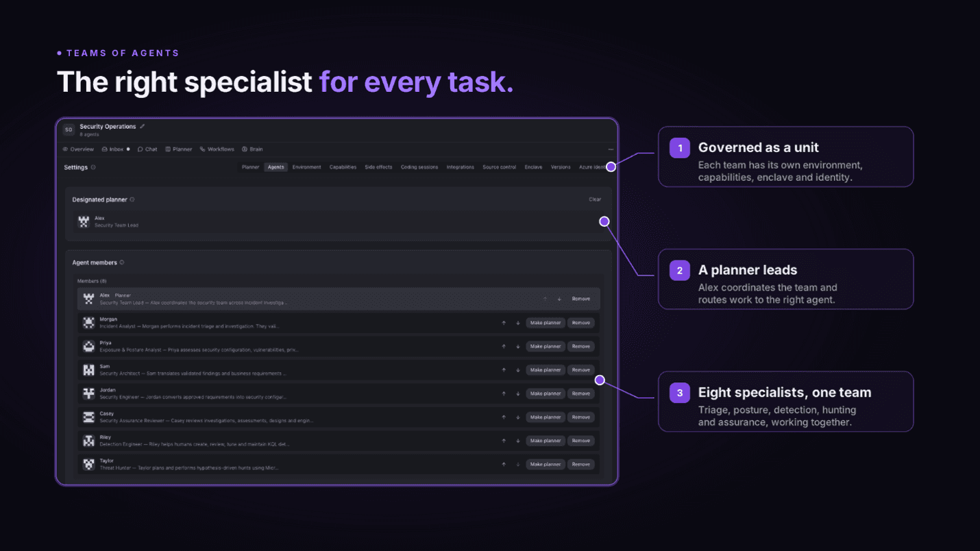The width and height of the screenshot is (980, 551).
Task: Click Morgan's pixel avatar
Action: tap(88, 322)
